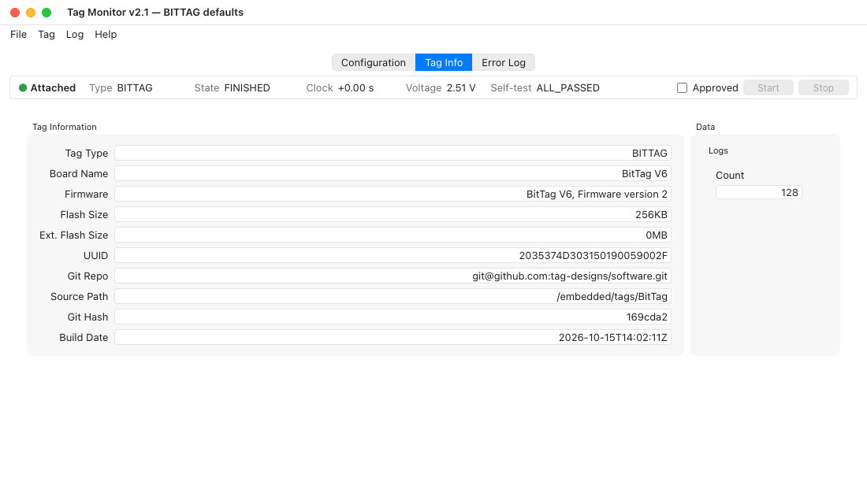Click the Git Repo field
This screenshot has height=504, width=867.
(x=393, y=276)
